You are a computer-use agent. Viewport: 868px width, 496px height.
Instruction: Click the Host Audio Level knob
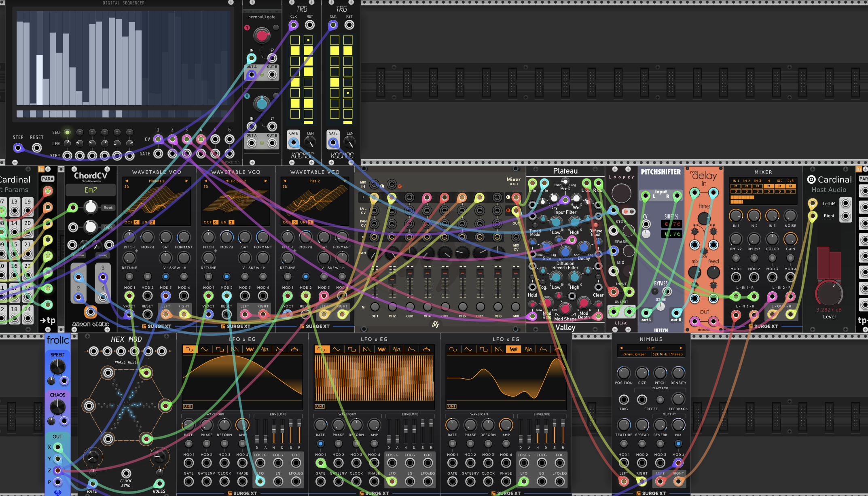tap(829, 293)
